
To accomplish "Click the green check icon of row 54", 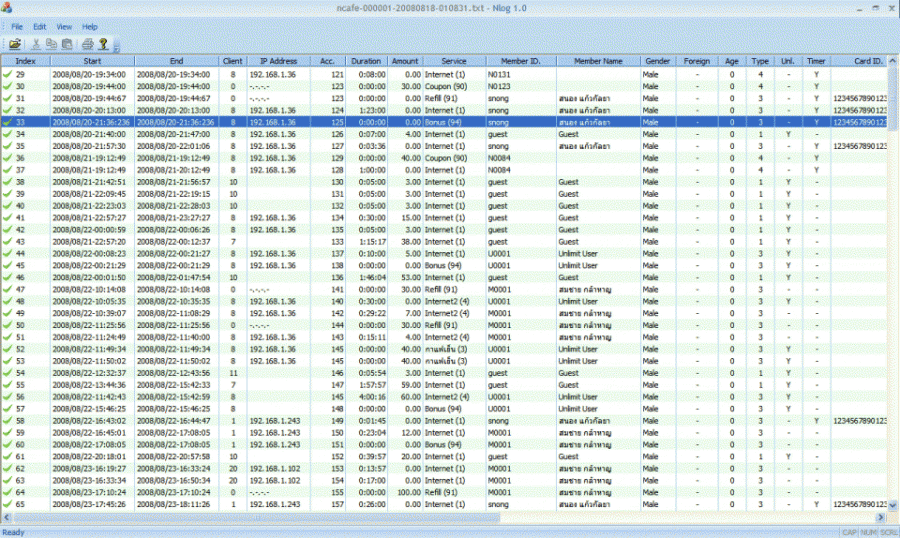I will pos(7,373).
